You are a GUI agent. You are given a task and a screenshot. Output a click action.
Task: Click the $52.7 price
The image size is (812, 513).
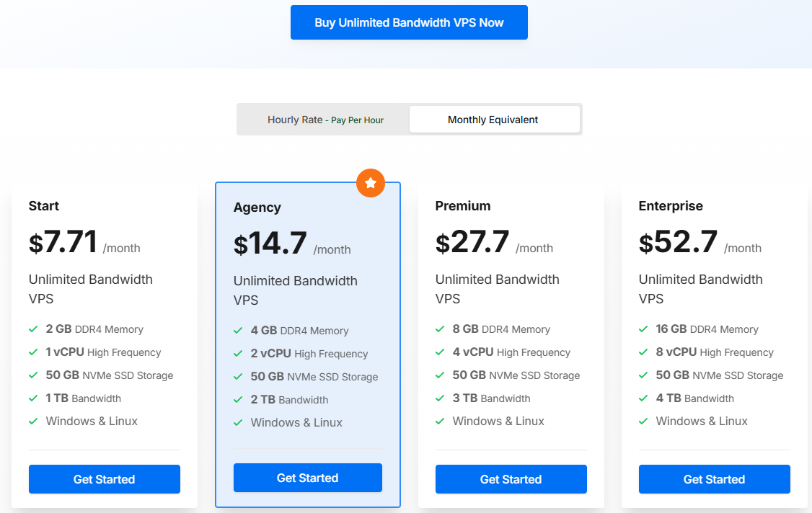[678, 242]
